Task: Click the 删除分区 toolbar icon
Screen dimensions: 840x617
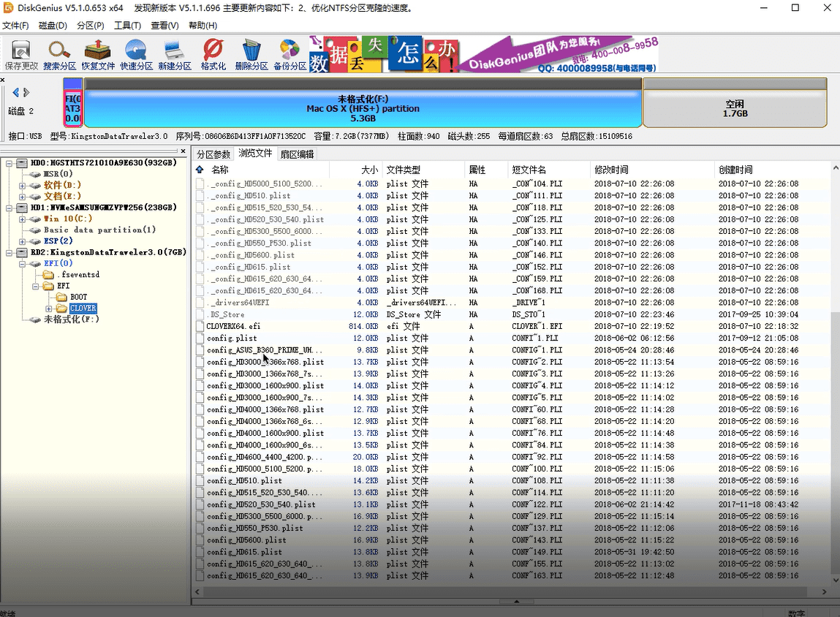Action: [x=251, y=53]
